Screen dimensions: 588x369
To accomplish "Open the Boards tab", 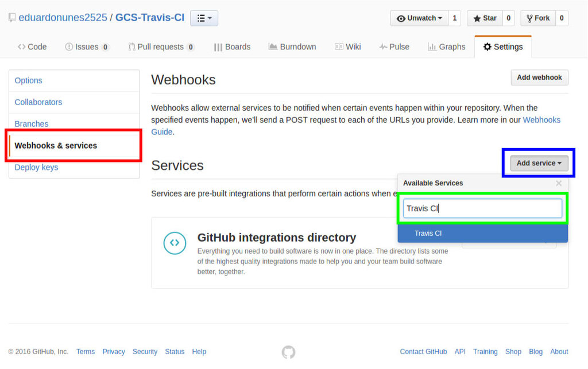I will [x=232, y=47].
